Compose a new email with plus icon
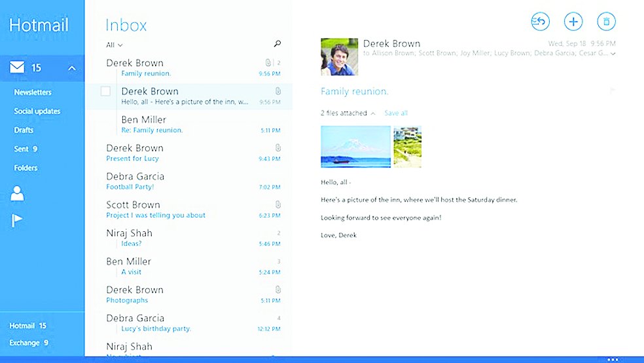 [x=573, y=22]
